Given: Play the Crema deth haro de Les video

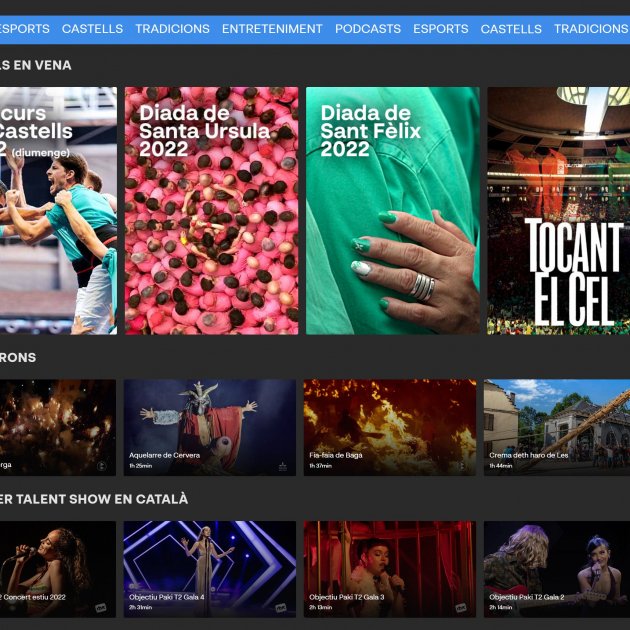Looking at the screenshot, I should pyautogui.click(x=557, y=428).
